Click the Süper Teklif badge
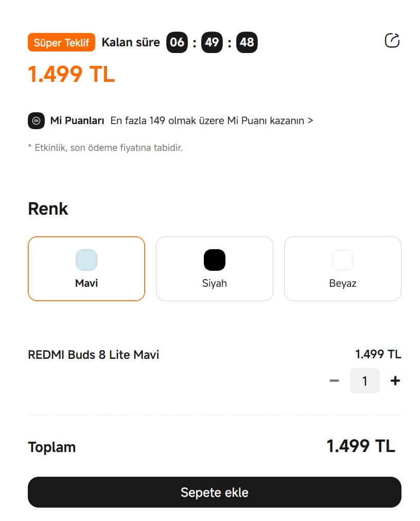 coord(61,42)
